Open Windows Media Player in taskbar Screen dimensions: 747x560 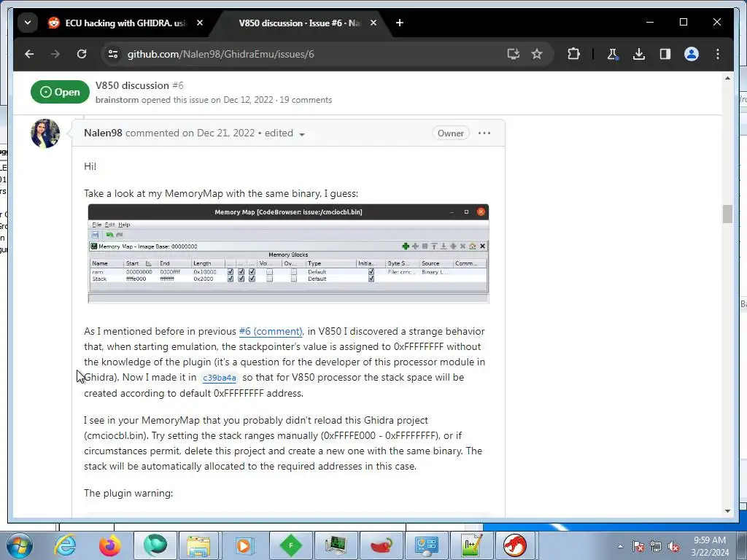(x=244, y=545)
